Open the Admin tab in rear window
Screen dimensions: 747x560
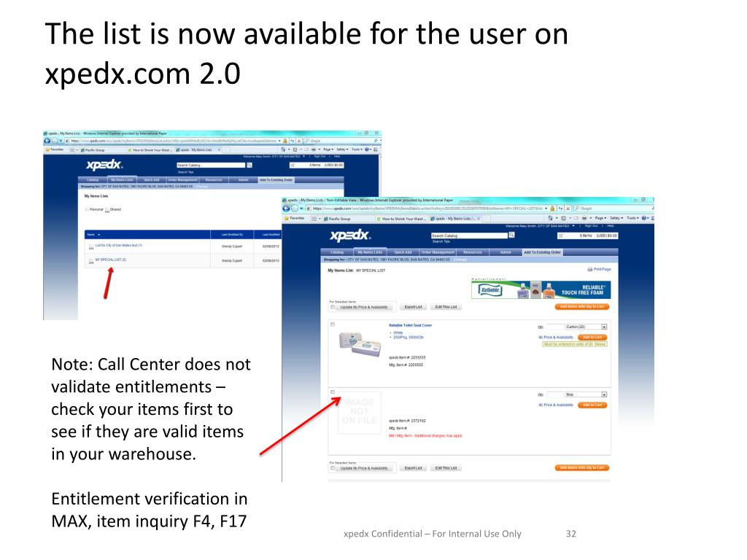point(243,179)
